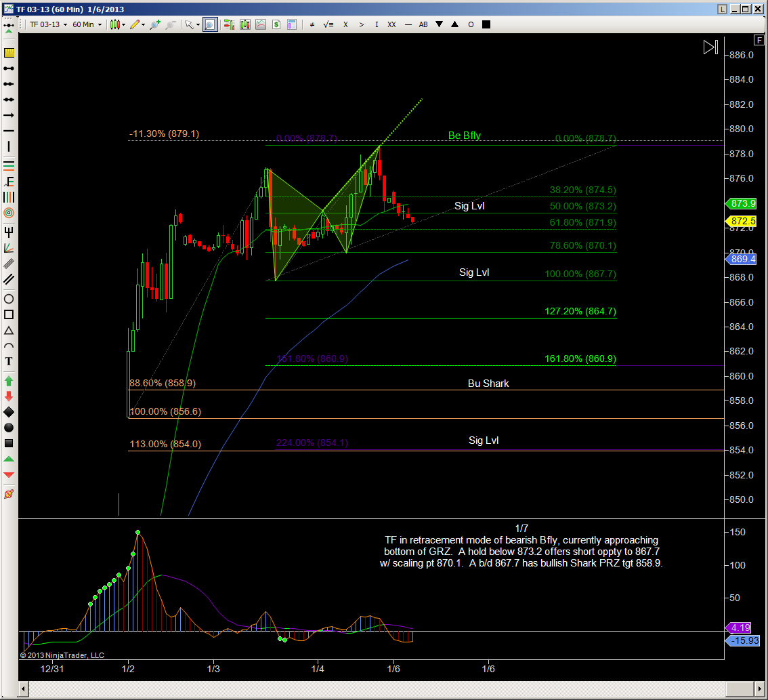Click the remove drawing objects icon
The width and height of the screenshot is (768, 700).
[9, 493]
